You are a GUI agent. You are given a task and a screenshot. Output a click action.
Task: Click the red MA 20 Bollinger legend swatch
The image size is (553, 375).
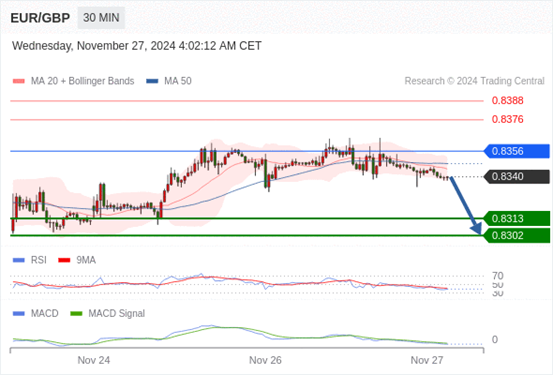point(19,81)
